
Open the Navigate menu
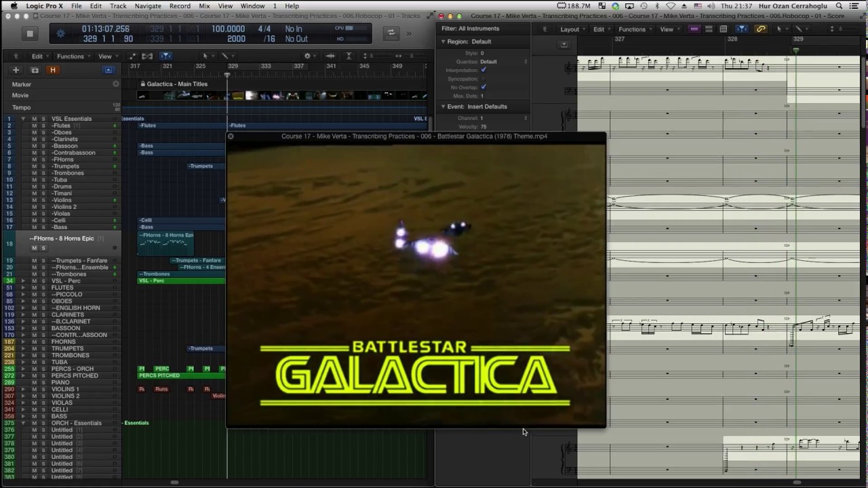tap(148, 6)
